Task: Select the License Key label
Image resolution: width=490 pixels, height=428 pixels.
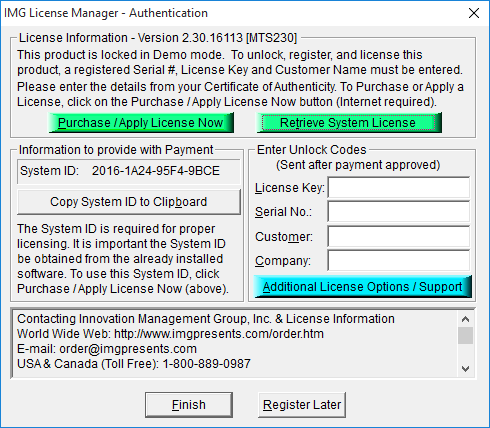Action: point(290,188)
